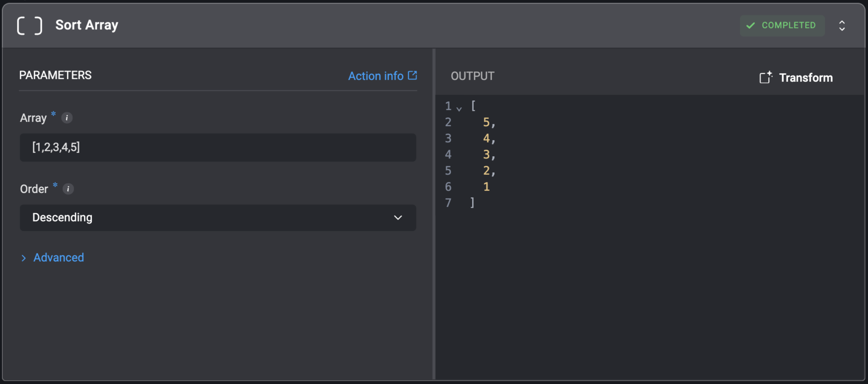Viewport: 868px width, 384px height.
Task: Click the Sort Array title
Action: point(87,25)
